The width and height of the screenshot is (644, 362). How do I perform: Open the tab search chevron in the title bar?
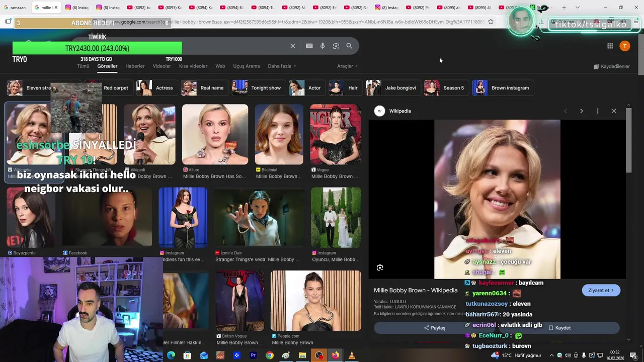click(x=577, y=8)
